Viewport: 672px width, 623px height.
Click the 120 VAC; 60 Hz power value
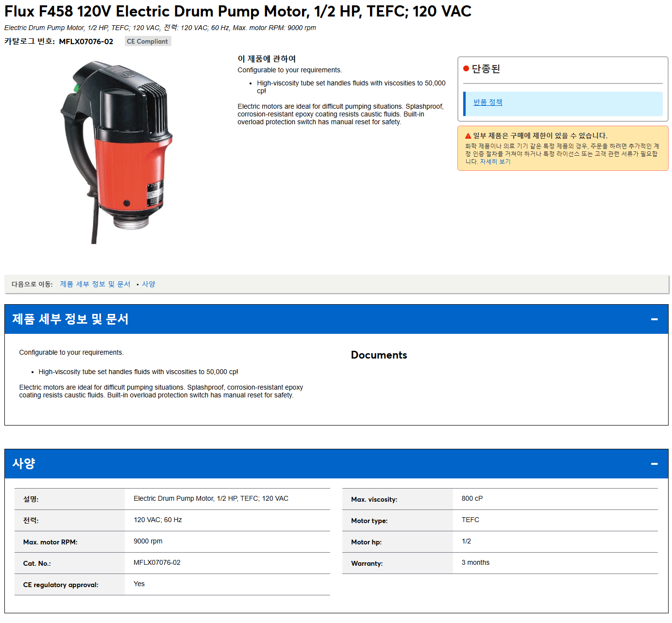pyautogui.click(x=158, y=520)
